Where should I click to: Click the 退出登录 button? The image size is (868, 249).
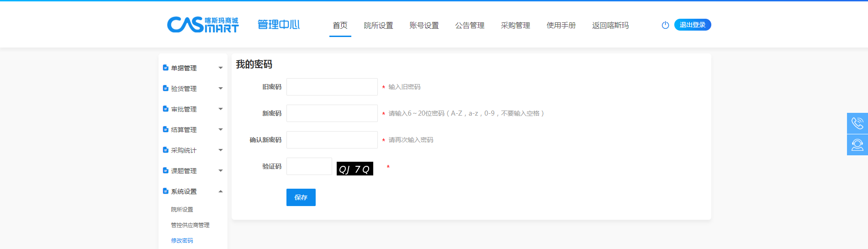[x=692, y=25]
